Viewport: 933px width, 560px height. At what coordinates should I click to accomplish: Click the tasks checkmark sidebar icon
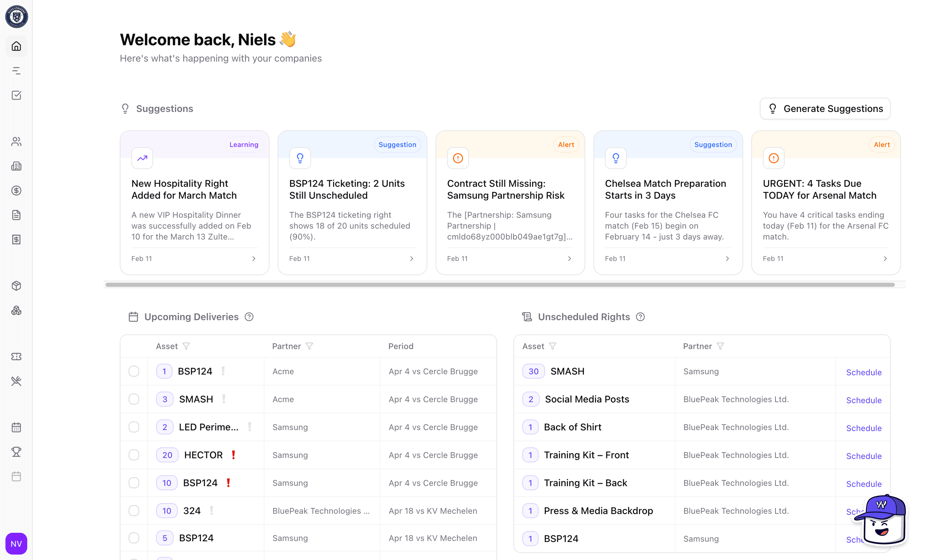pyautogui.click(x=16, y=95)
